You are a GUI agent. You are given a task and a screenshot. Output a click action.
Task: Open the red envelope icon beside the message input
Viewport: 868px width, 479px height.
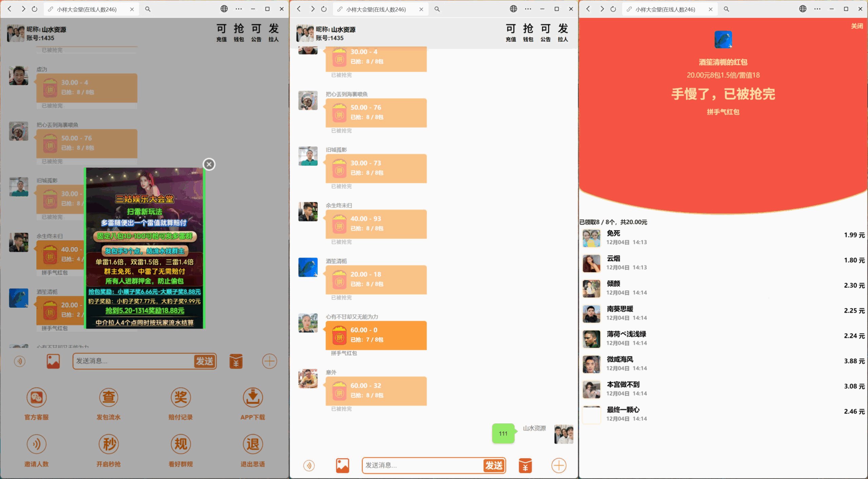coord(236,361)
